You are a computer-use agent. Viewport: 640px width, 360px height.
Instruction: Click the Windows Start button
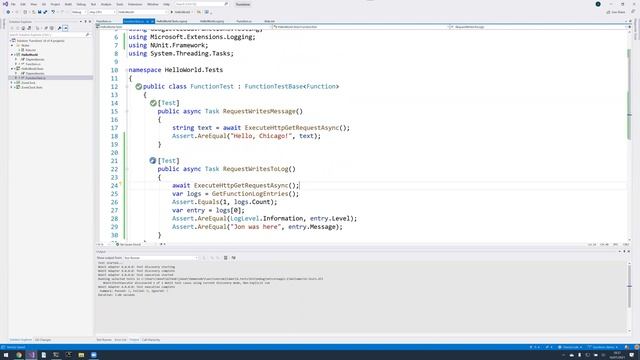[6, 355]
